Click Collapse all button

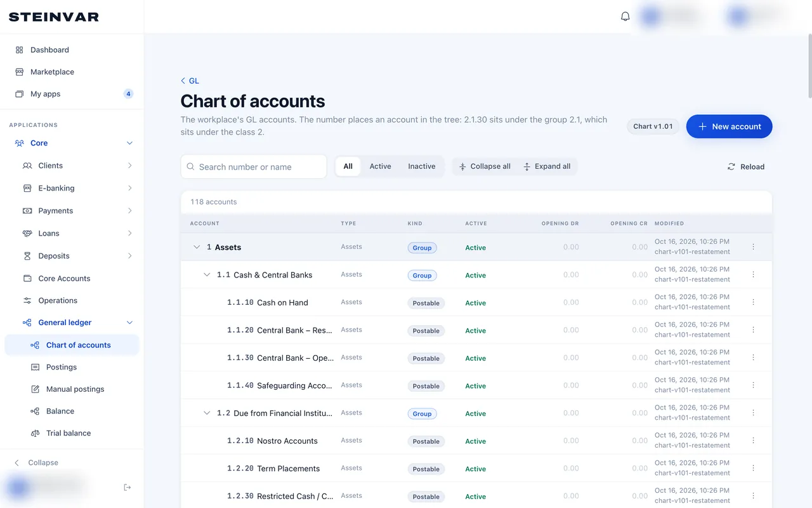coord(485,166)
